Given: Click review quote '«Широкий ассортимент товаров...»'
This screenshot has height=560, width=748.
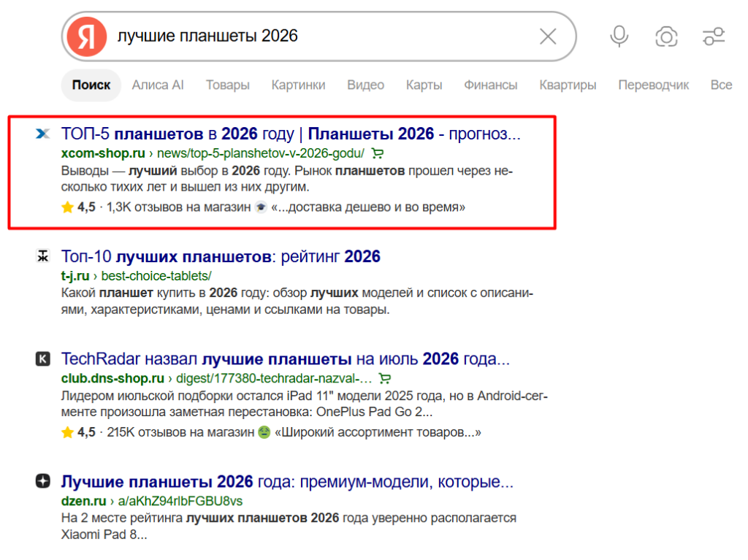Looking at the screenshot, I should click(x=378, y=432).
